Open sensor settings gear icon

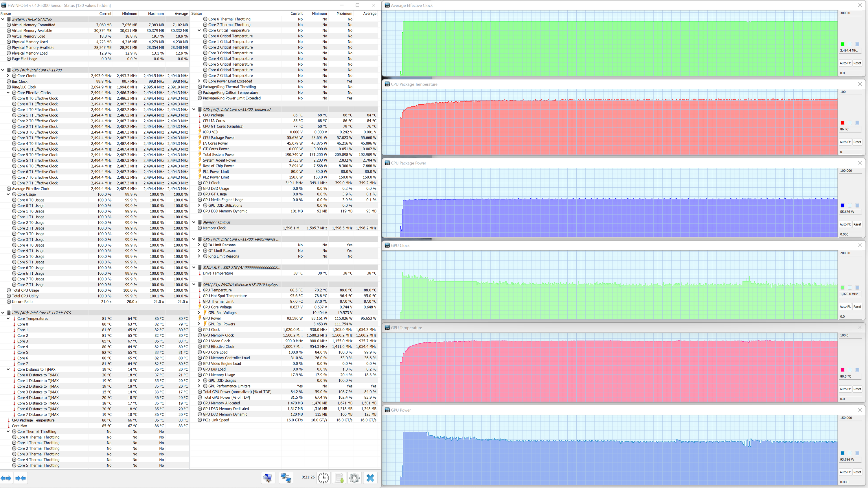pos(354,478)
